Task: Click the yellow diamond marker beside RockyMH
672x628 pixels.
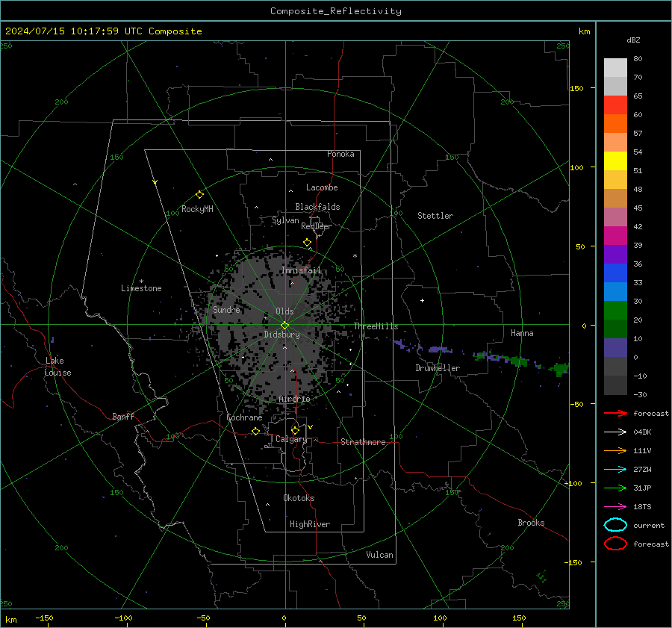Action: click(x=199, y=195)
